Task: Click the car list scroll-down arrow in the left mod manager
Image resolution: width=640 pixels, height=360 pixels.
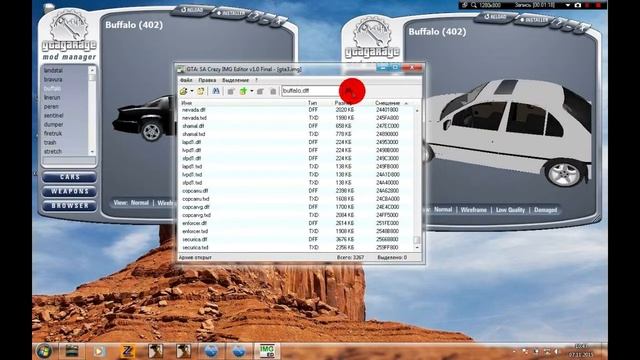Action: (x=92, y=152)
